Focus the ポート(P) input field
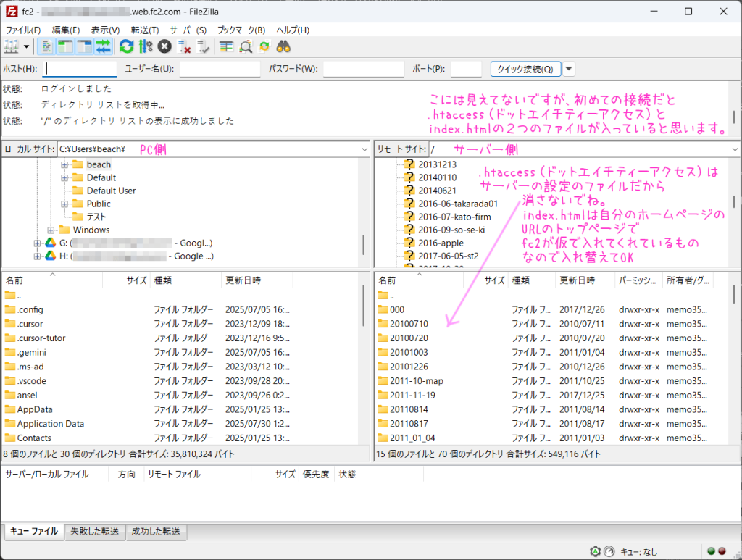Screen dimensions: 742x560 [x=466, y=69]
